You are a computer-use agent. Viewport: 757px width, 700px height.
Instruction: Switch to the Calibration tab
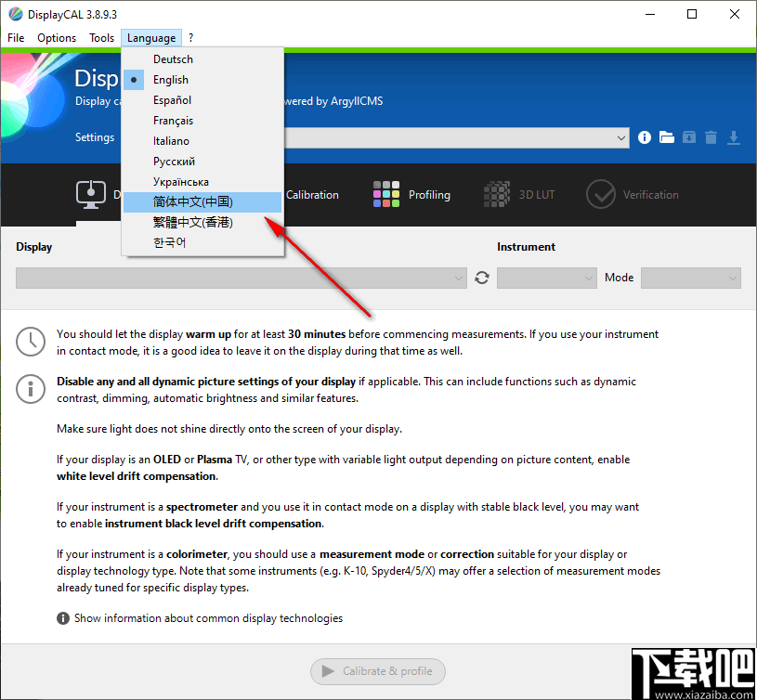tap(312, 195)
